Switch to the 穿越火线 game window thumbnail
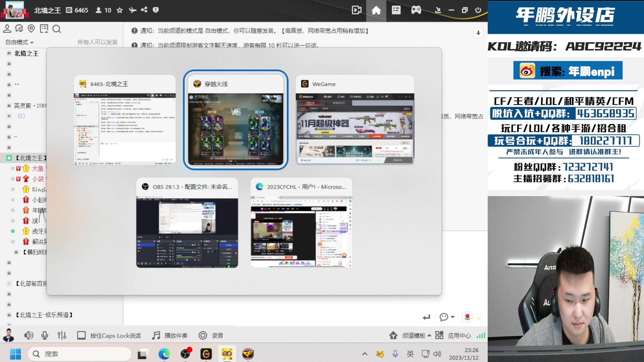This screenshot has height=362, width=644. point(235,120)
